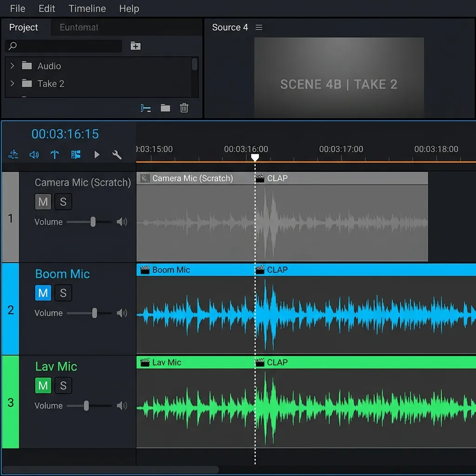Click the Camera Mic clip disabled icon
Screen dimensions: 476x476
point(145,178)
